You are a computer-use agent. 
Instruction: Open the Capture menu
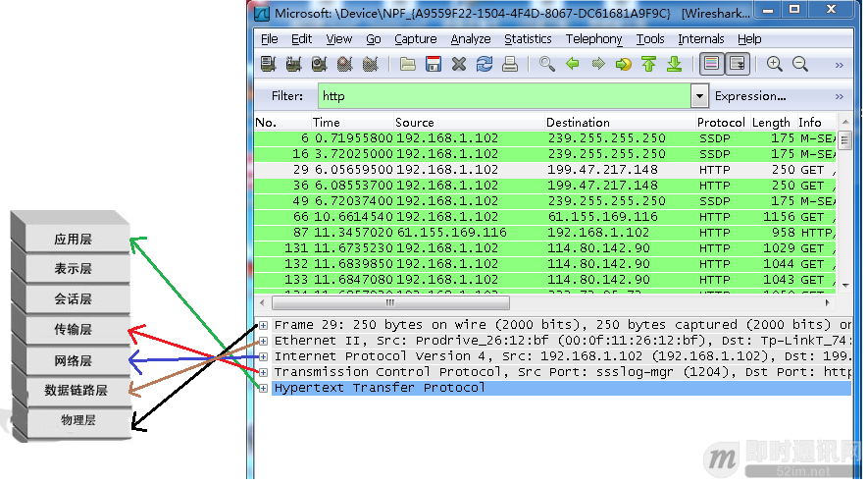pyautogui.click(x=416, y=39)
